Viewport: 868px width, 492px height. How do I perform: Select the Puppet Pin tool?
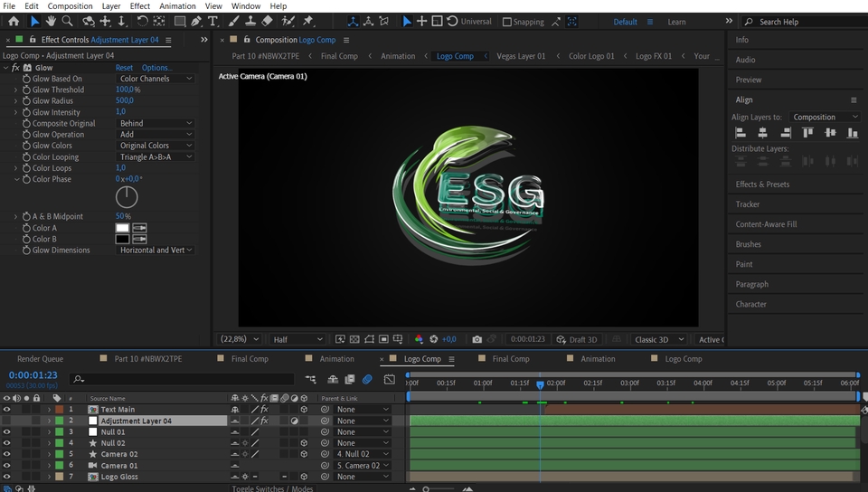pyautogui.click(x=308, y=21)
